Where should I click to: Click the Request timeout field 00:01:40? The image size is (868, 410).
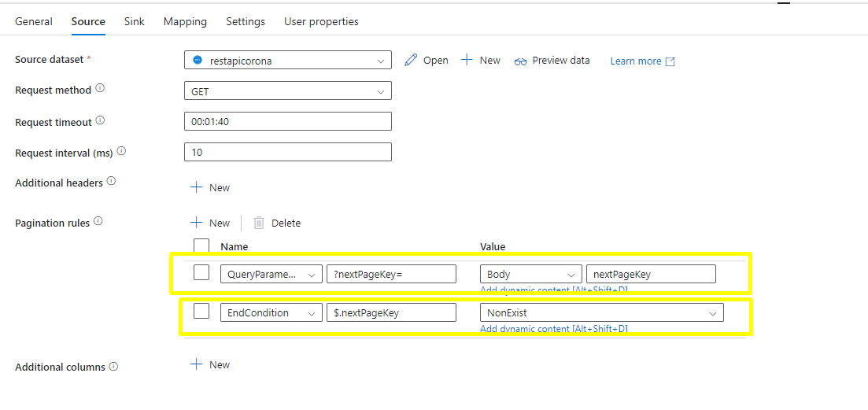[x=288, y=121]
